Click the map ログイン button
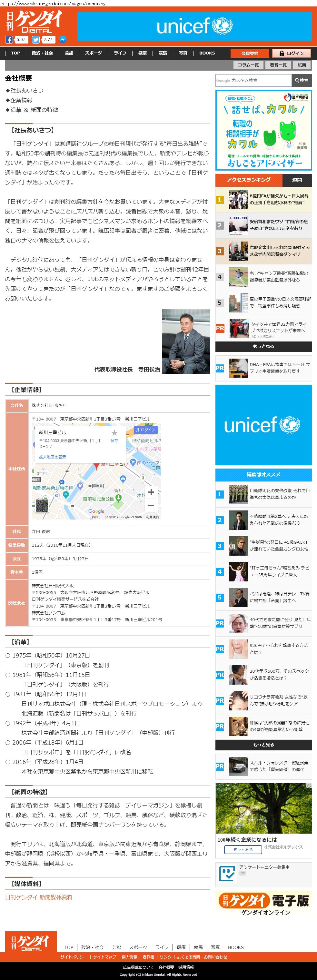 pyautogui.click(x=146, y=430)
